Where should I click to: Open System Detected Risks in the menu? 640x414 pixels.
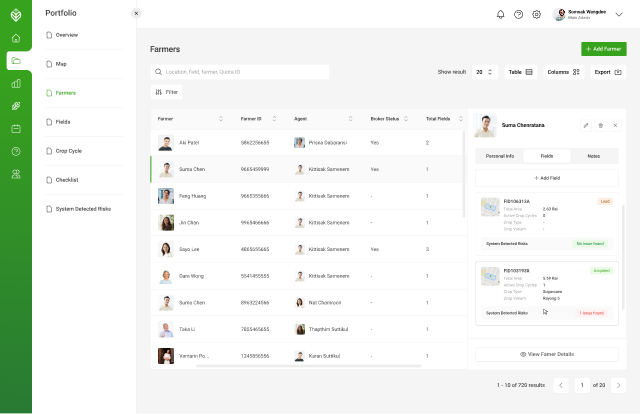84,209
